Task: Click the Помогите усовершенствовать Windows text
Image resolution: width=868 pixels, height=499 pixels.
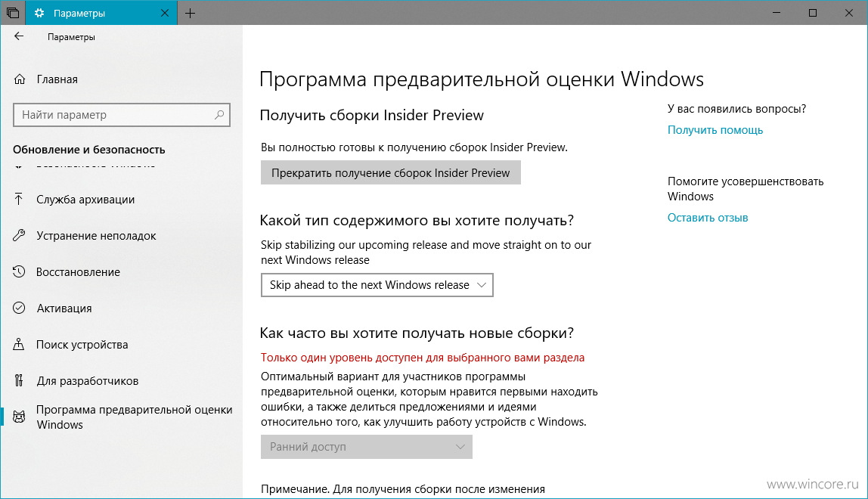Action: [745, 189]
